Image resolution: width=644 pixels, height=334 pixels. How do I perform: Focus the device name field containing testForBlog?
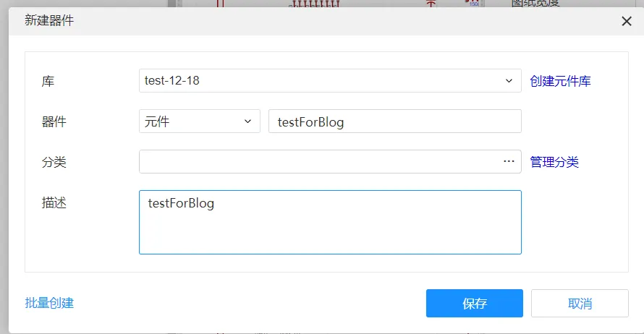click(395, 121)
